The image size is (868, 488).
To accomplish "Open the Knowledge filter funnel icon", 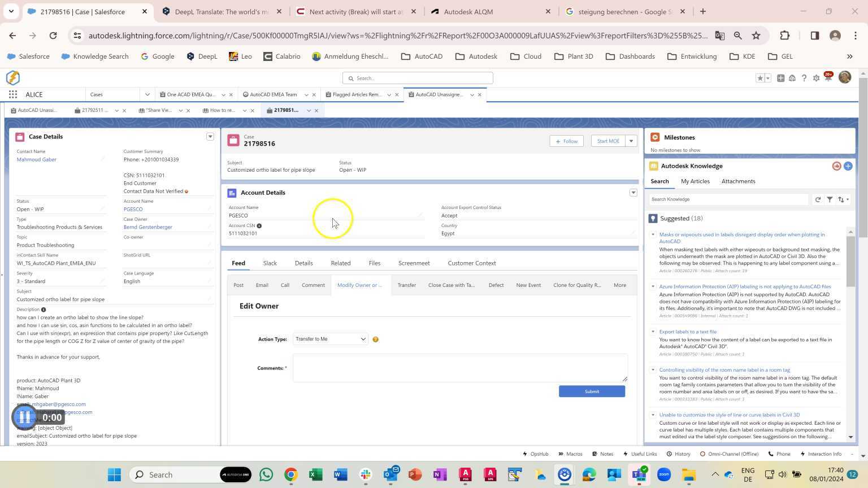I will coord(830,199).
